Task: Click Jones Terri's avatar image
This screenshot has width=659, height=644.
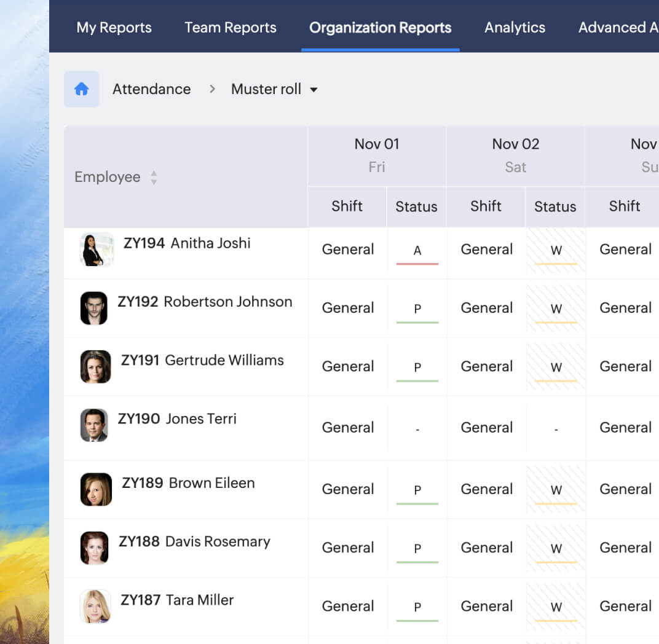Action: pyautogui.click(x=94, y=425)
